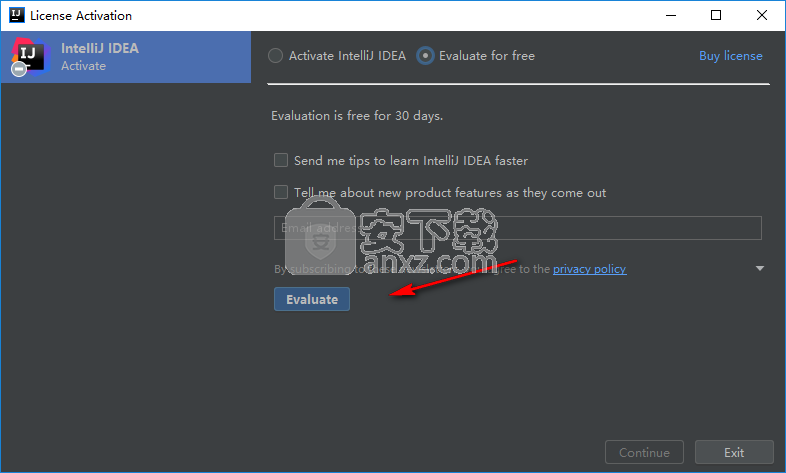Maximize the License Activation window
The height and width of the screenshot is (473, 786).
coord(716,16)
